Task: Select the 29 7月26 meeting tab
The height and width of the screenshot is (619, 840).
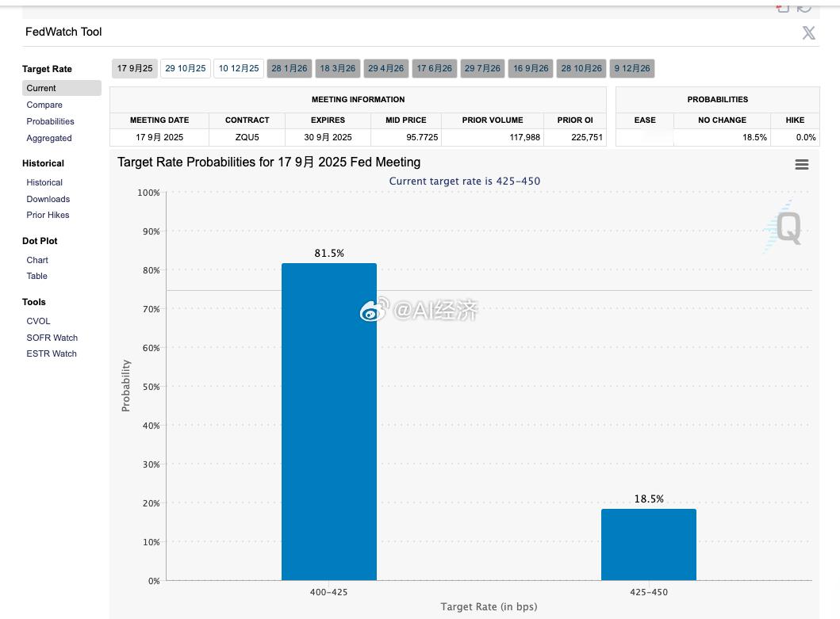Action: coord(482,68)
